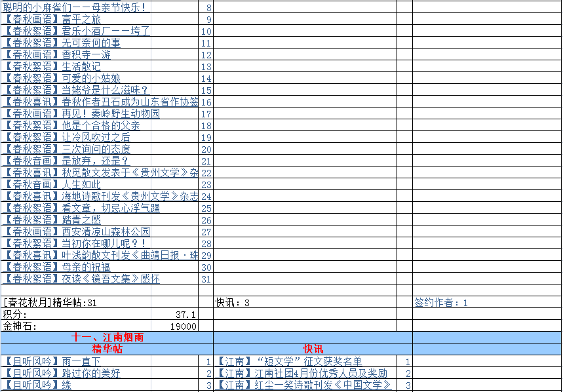
Task: Open the link 聪明的小麻雀们——母亲节快乐!
Action: 76,7
